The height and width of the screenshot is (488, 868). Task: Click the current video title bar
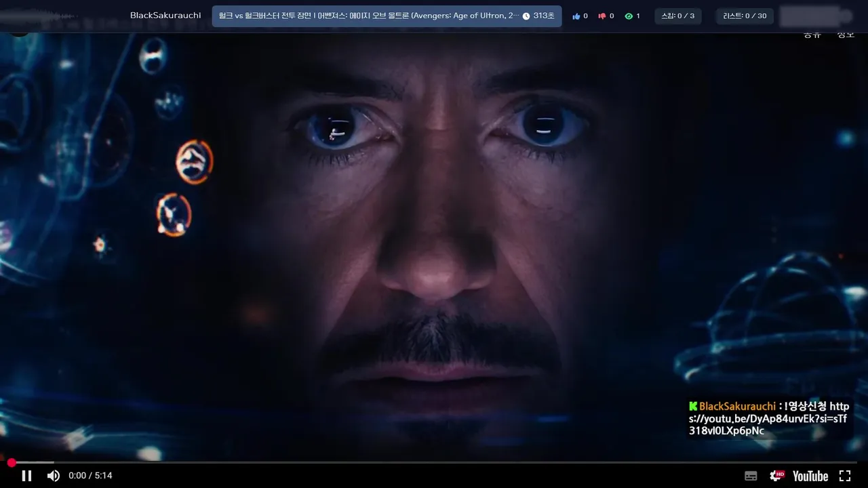pos(387,16)
